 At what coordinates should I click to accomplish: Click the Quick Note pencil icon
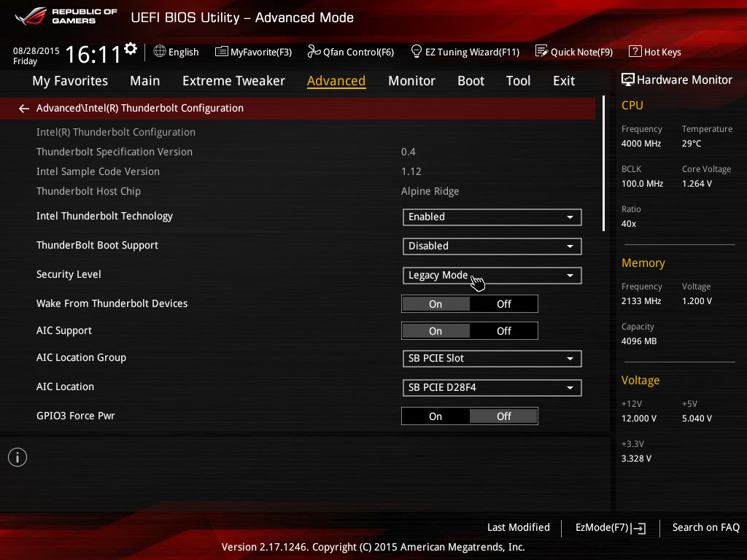[542, 51]
